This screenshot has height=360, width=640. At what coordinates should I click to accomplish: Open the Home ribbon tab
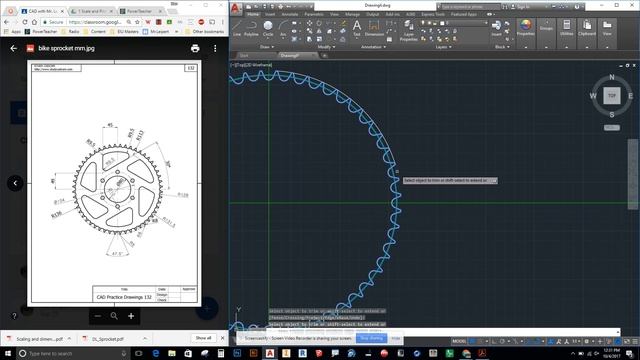coord(253,14)
